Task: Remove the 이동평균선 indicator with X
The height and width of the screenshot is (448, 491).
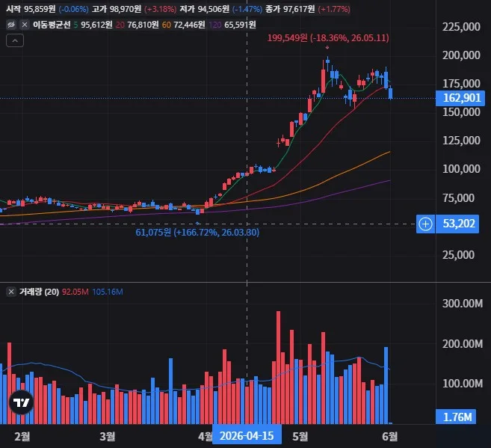Action: tap(25, 25)
